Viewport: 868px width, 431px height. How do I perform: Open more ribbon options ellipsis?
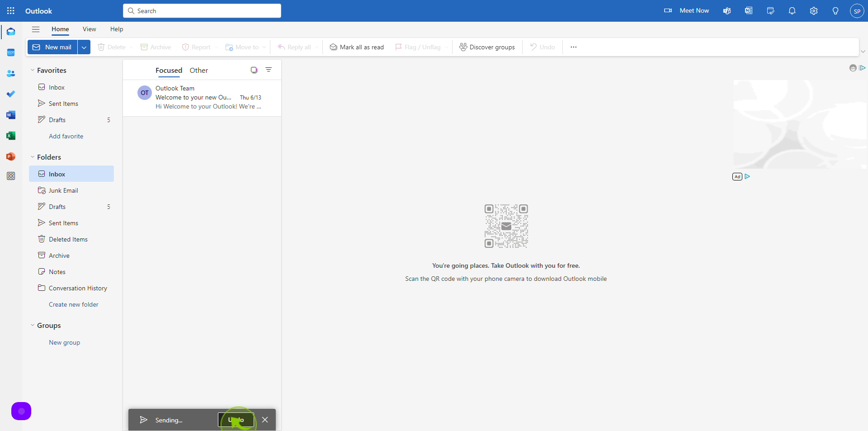(x=573, y=47)
